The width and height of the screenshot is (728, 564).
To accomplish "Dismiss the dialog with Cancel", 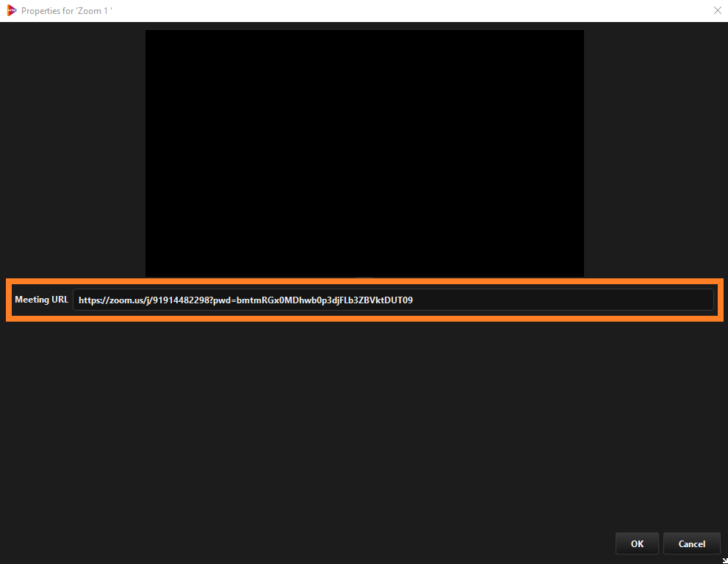I will (x=691, y=543).
